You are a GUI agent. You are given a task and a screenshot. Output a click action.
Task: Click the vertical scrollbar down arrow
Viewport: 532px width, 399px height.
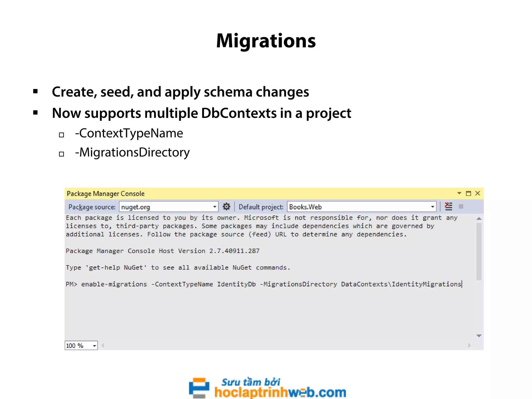coord(479,336)
